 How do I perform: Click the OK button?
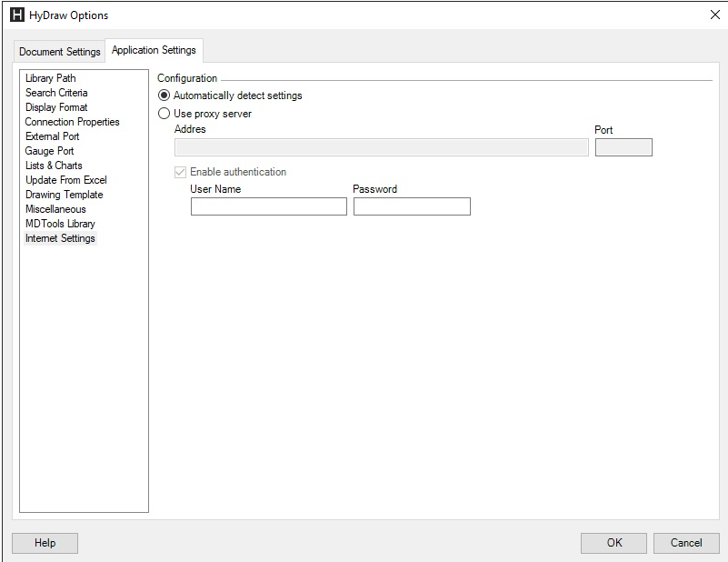pyautogui.click(x=613, y=543)
